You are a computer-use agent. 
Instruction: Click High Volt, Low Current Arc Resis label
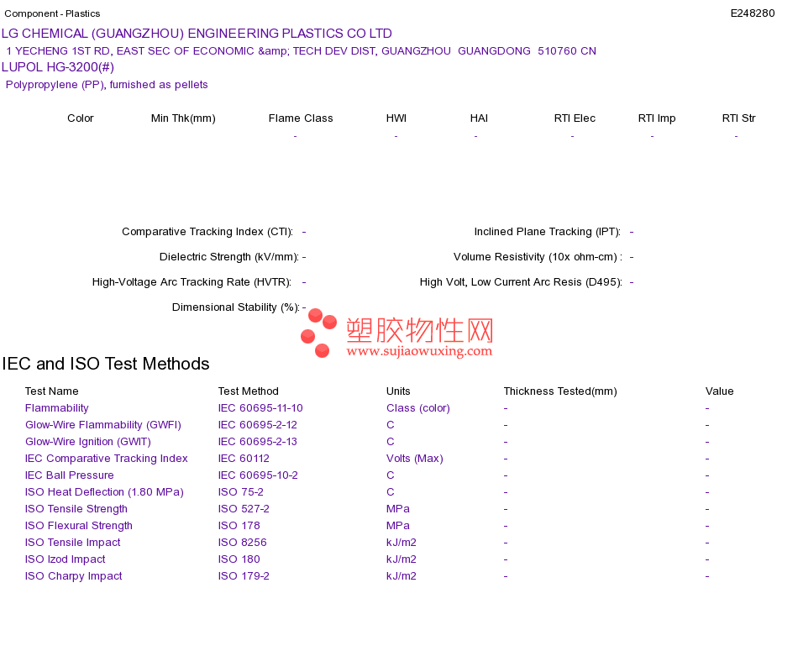pyautogui.click(x=521, y=282)
